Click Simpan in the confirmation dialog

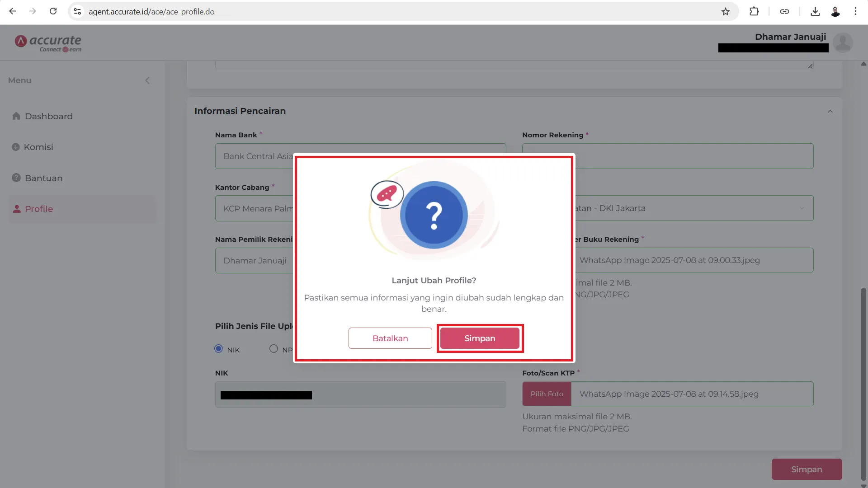pyautogui.click(x=480, y=338)
